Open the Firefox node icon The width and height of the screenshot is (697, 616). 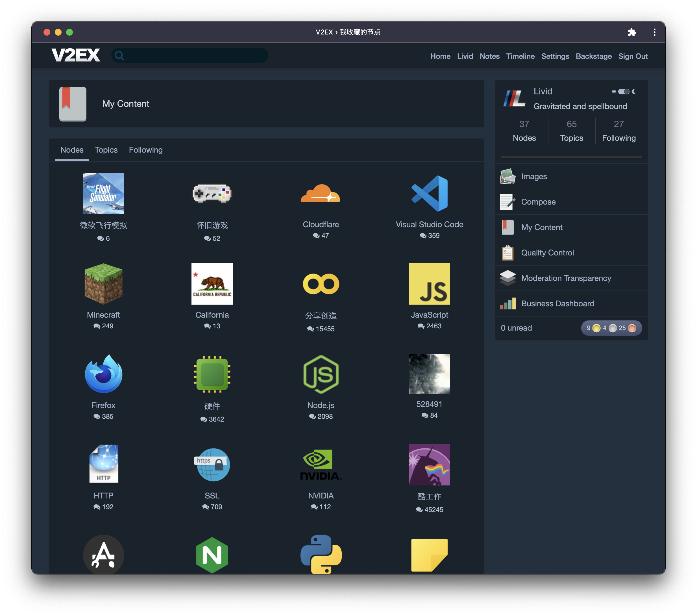pyautogui.click(x=103, y=374)
